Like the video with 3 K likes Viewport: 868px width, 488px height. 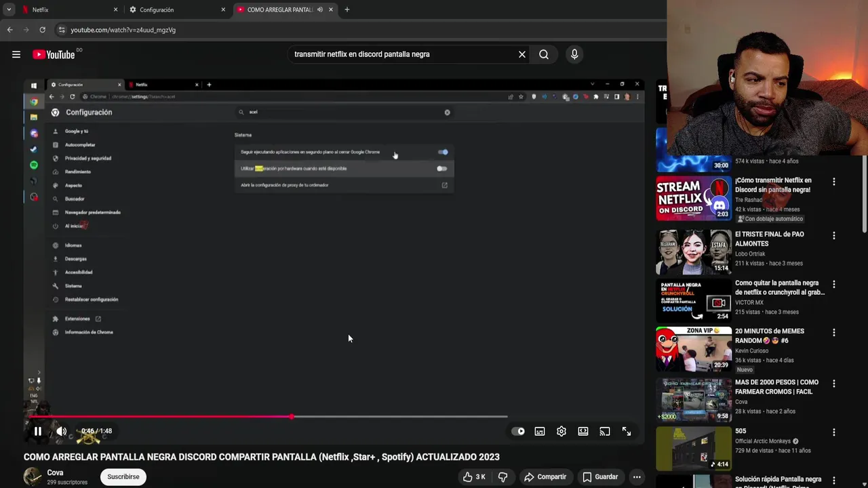(x=474, y=476)
